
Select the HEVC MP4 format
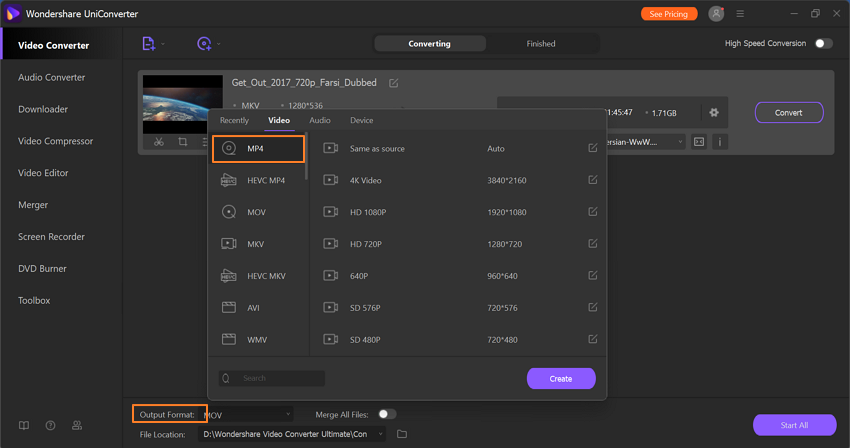click(258, 180)
